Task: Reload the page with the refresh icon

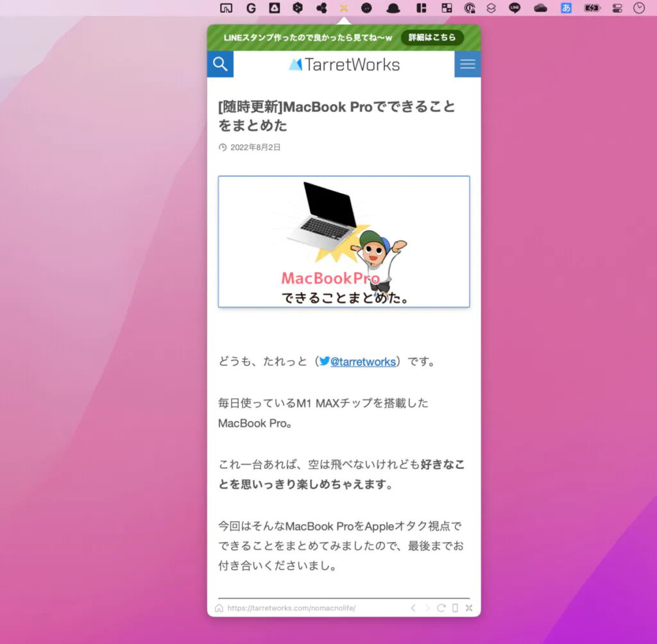Action: click(x=441, y=608)
